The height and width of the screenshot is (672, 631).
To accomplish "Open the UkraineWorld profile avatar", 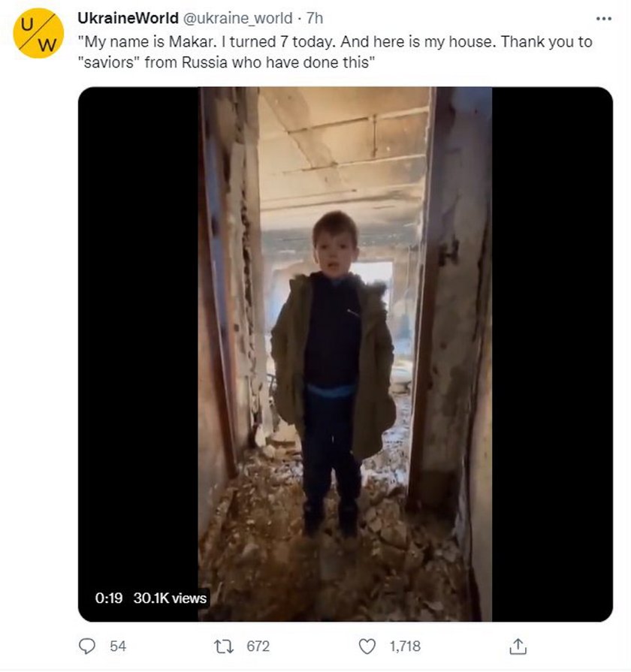I will 38,33.
